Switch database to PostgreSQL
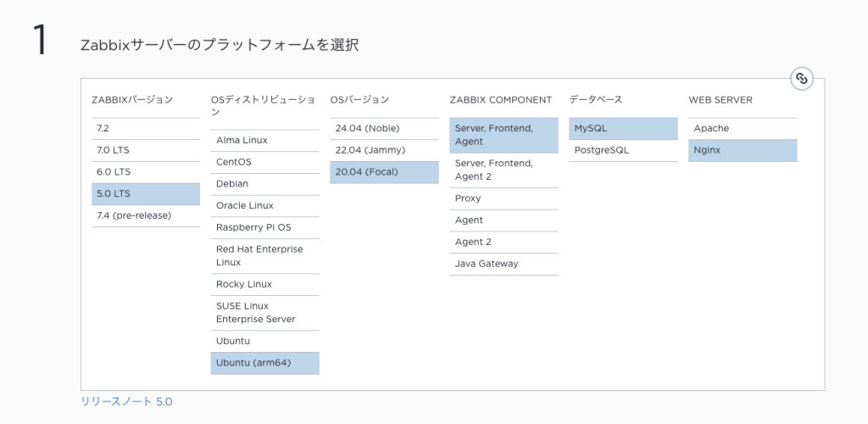 (x=623, y=150)
